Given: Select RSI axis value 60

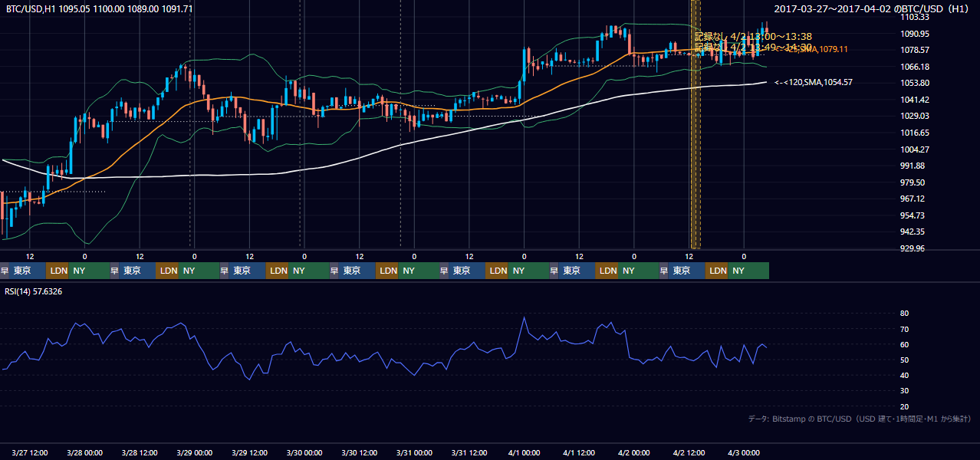Looking at the screenshot, I should 904,344.
